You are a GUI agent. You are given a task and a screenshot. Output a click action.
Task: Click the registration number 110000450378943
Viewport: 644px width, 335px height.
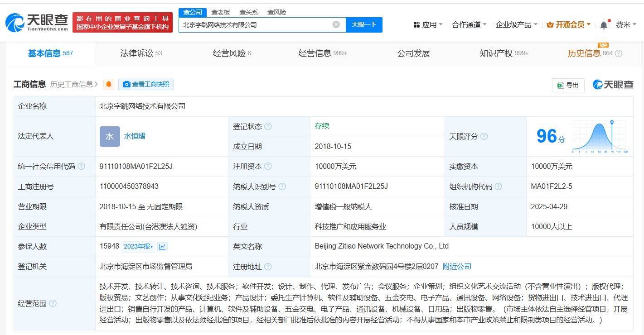tap(129, 187)
